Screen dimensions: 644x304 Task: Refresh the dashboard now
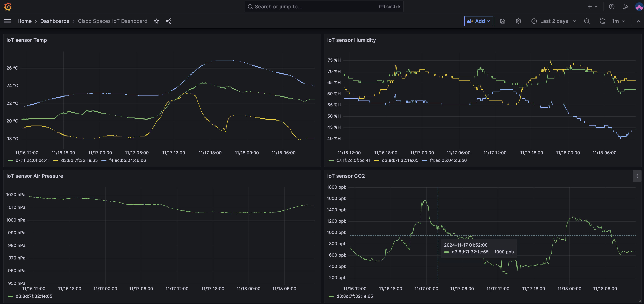(602, 21)
